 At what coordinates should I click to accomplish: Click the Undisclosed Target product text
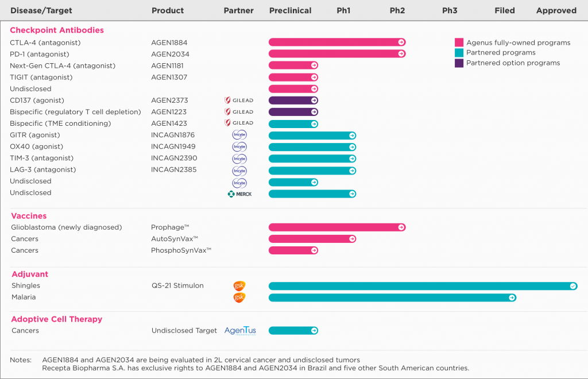pos(184,331)
